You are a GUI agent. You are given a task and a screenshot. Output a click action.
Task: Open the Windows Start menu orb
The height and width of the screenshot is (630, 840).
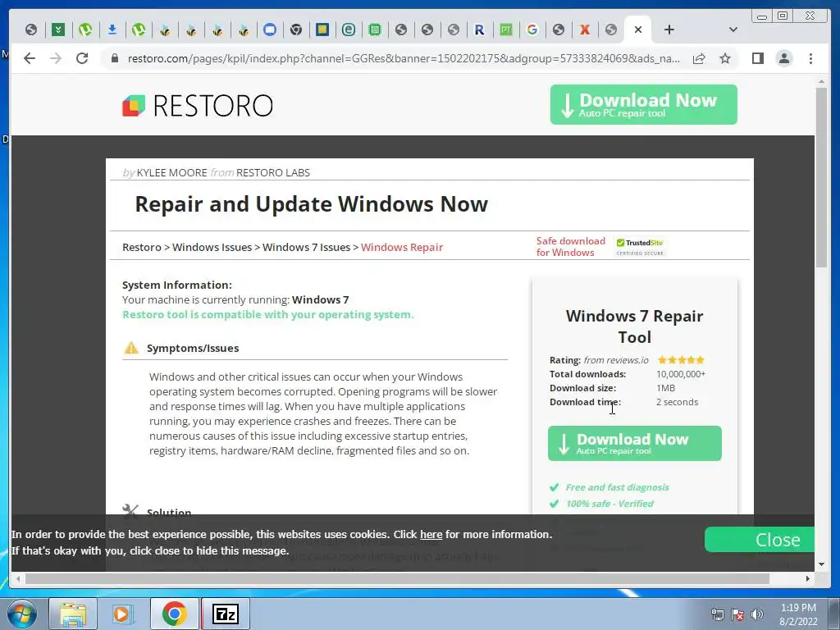tap(21, 614)
